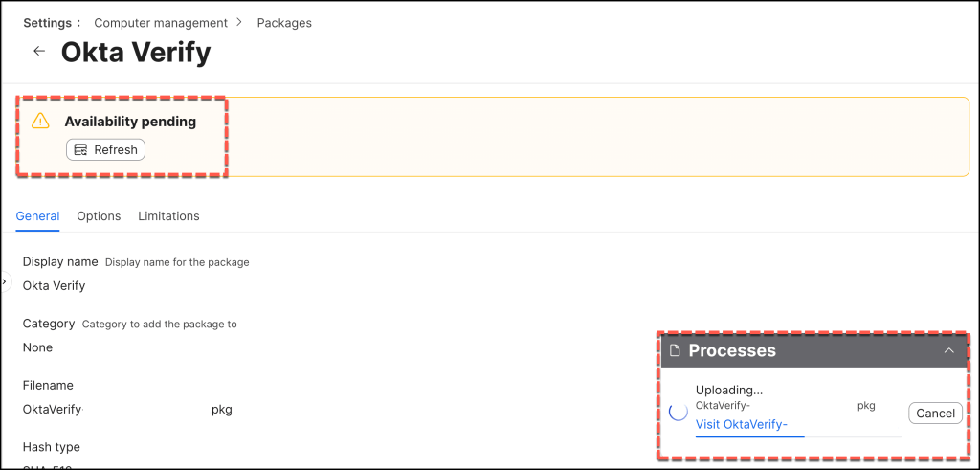The height and width of the screenshot is (470, 980).
Task: Click the Okta Verify display name value
Action: tap(54, 285)
